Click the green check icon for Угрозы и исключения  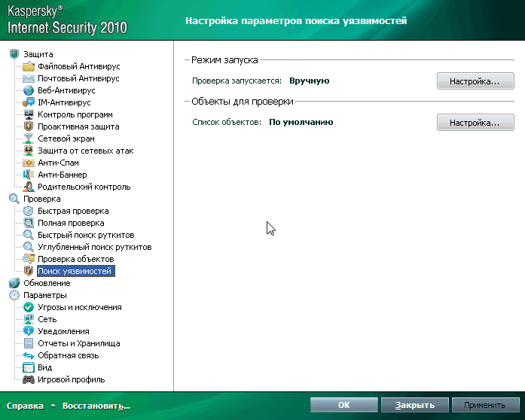tap(29, 307)
